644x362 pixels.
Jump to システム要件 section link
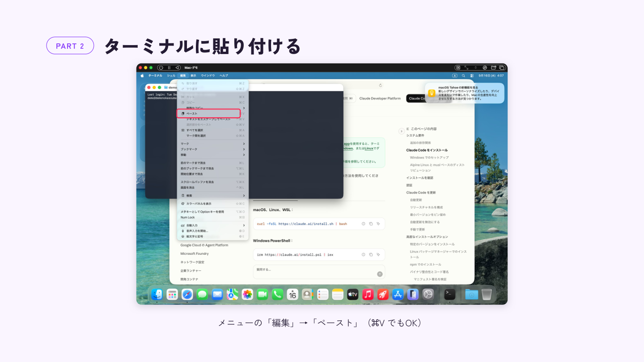pos(415,135)
